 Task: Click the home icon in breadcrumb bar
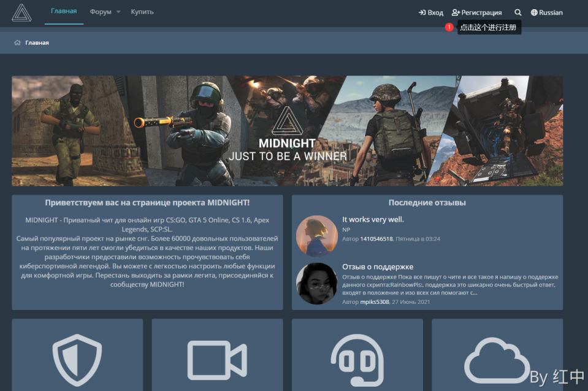coord(18,43)
